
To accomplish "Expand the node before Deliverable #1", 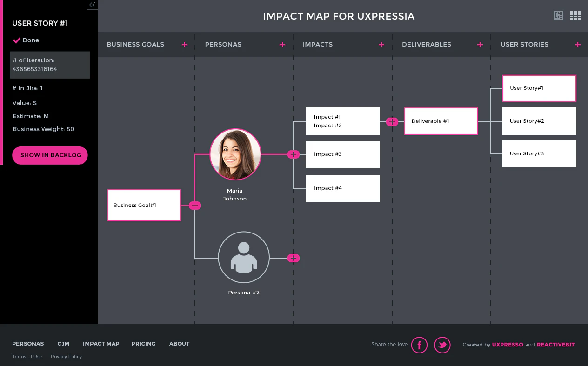I will pyautogui.click(x=392, y=121).
